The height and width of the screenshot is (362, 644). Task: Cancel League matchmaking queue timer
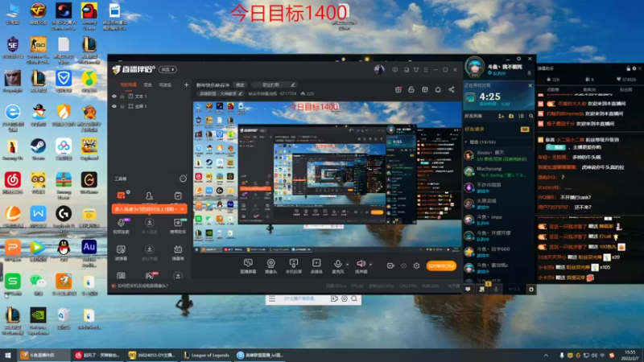coord(530,85)
